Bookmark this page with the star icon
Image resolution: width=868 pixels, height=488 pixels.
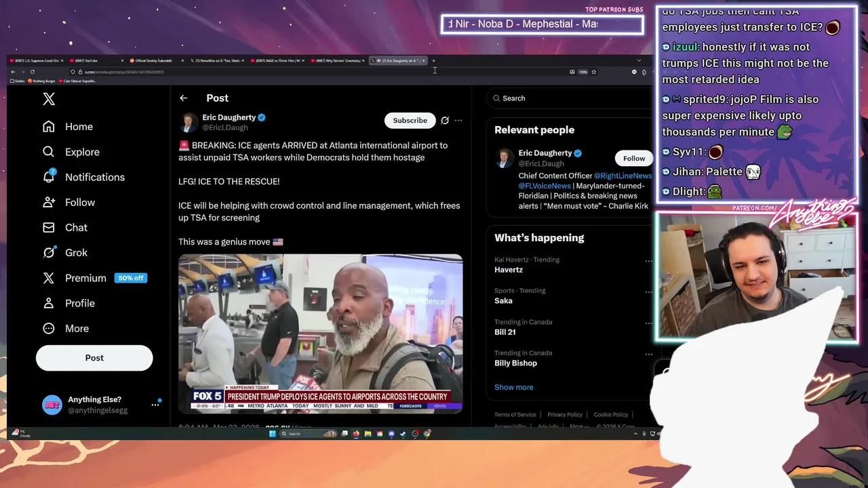pos(593,72)
